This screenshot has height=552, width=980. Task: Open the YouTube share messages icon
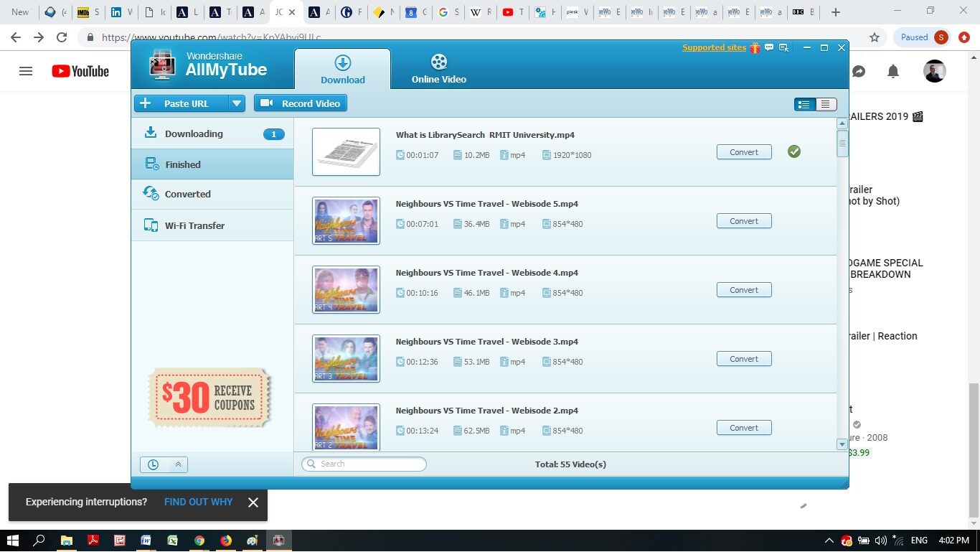pos(858,71)
